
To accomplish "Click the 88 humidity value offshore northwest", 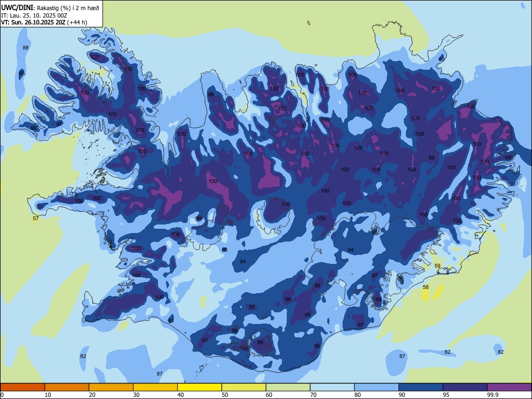I will [x=26, y=47].
